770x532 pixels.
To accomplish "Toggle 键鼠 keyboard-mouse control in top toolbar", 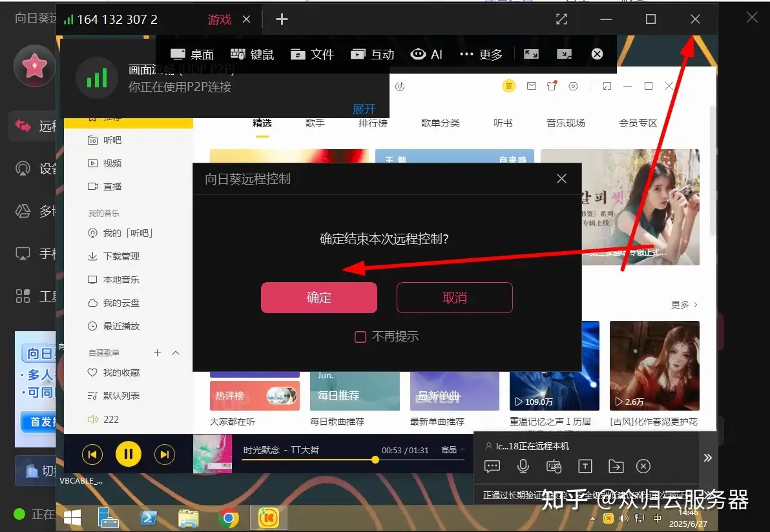I will 253,54.
